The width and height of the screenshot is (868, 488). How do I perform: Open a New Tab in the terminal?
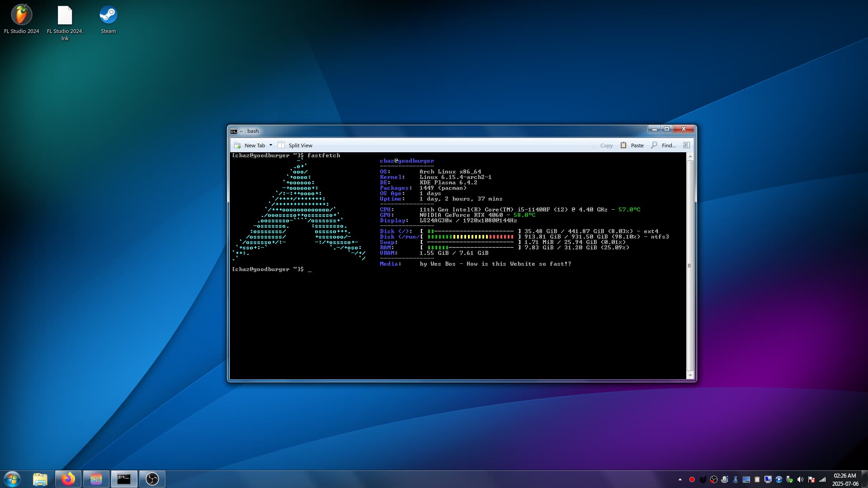250,145
